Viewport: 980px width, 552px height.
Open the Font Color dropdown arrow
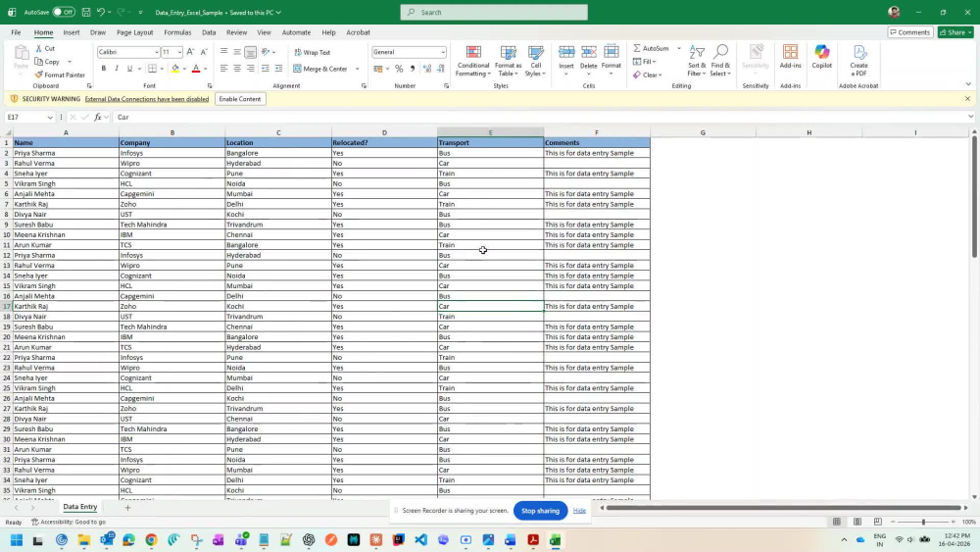[x=206, y=69]
